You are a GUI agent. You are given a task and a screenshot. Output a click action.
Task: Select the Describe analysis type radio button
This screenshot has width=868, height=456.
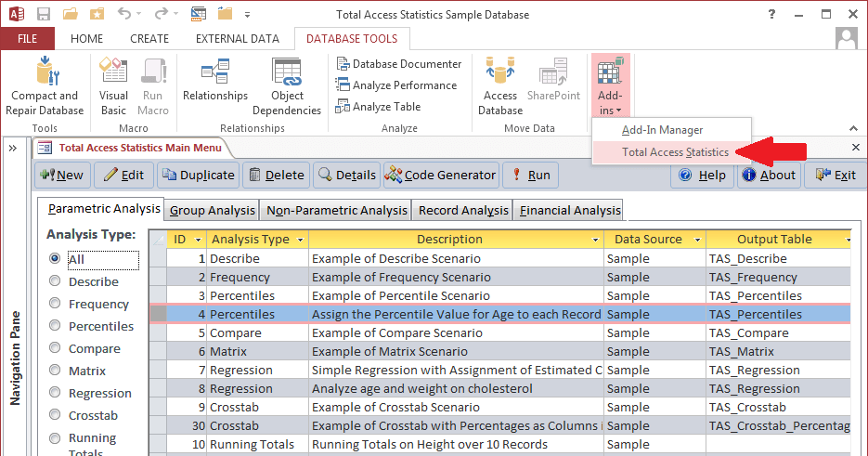(56, 281)
